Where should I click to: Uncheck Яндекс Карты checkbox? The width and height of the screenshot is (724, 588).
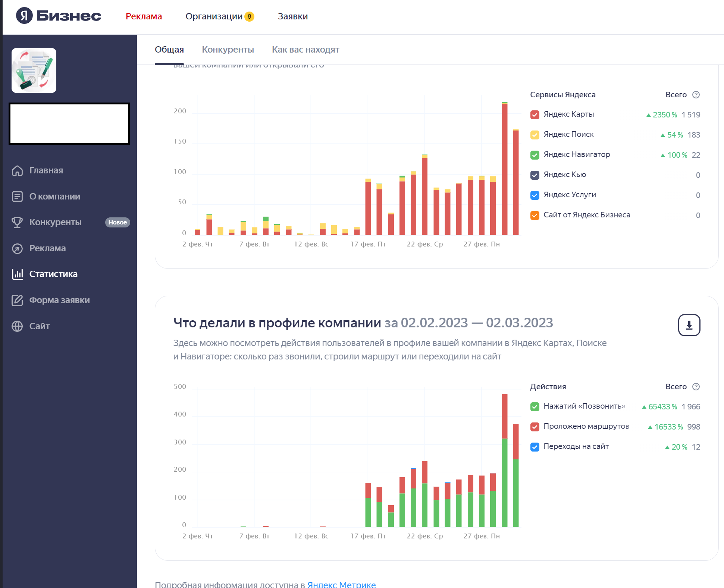click(535, 115)
